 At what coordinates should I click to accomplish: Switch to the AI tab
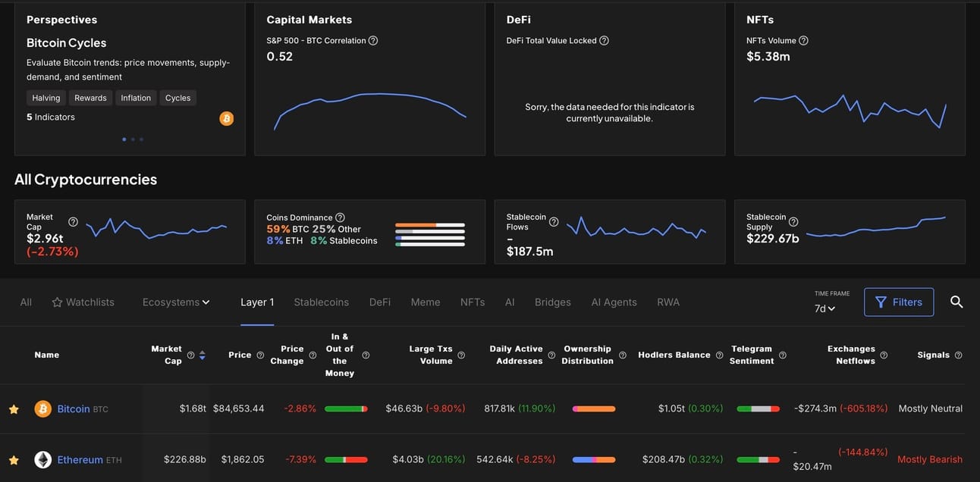[510, 302]
